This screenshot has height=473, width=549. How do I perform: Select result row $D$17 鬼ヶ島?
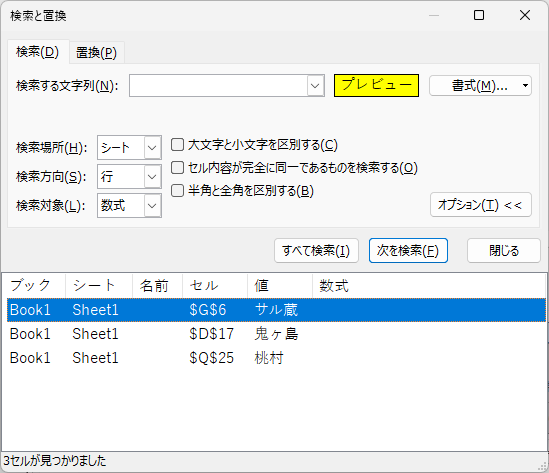tap(276, 334)
